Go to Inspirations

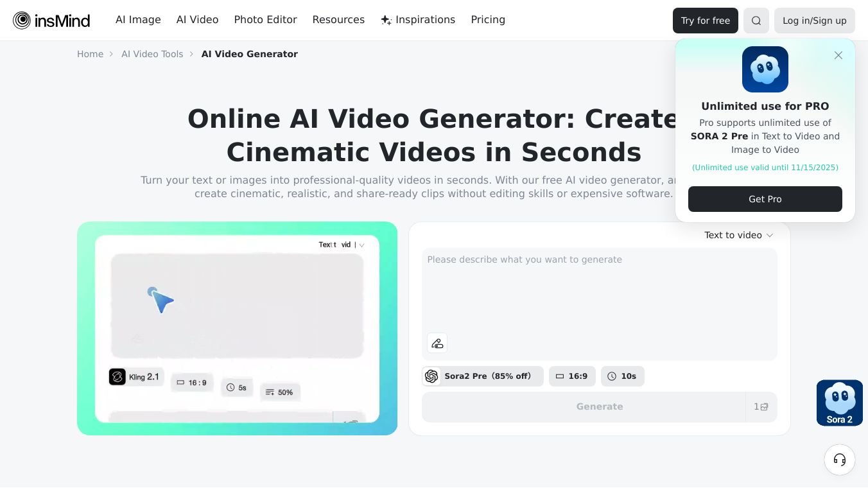(418, 20)
